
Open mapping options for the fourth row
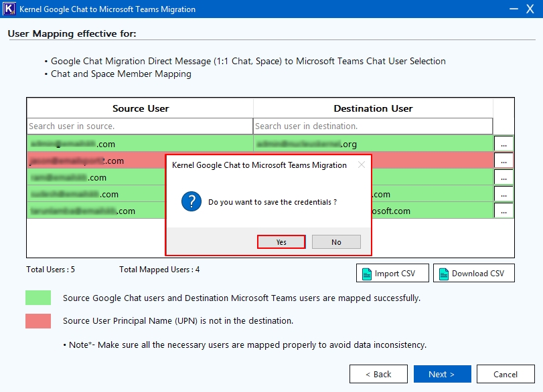[503, 194]
